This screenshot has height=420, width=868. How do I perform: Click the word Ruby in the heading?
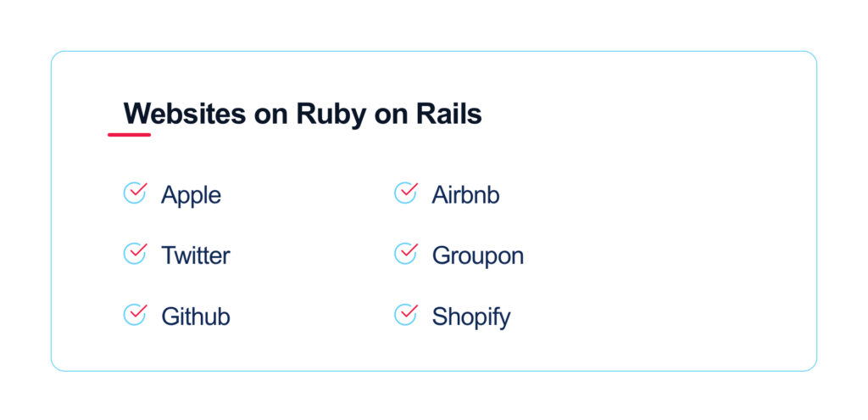point(331,115)
